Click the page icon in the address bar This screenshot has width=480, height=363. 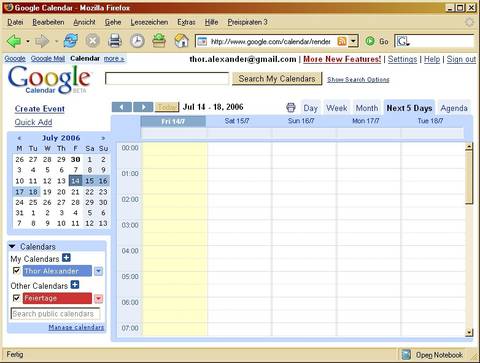[202, 41]
